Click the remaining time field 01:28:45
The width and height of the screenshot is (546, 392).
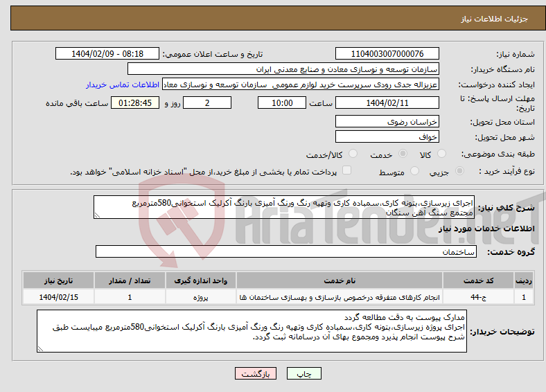click(135, 103)
